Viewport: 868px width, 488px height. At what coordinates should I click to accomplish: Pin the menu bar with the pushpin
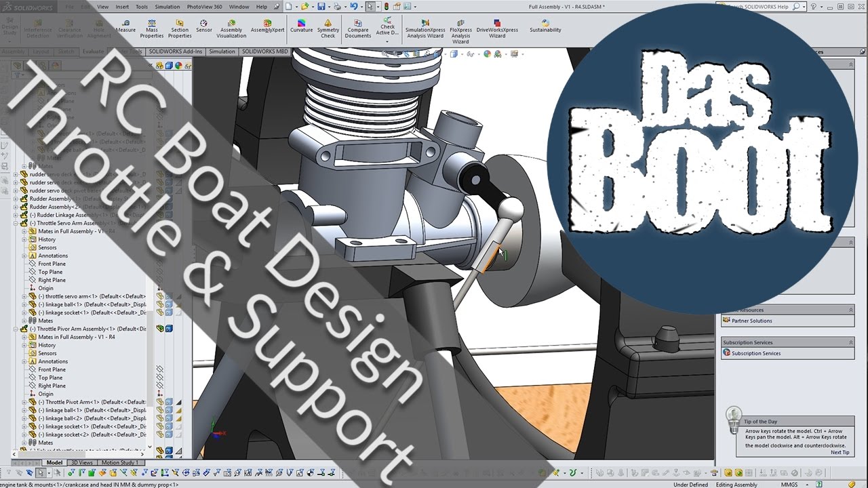pyautogui.click(x=276, y=6)
